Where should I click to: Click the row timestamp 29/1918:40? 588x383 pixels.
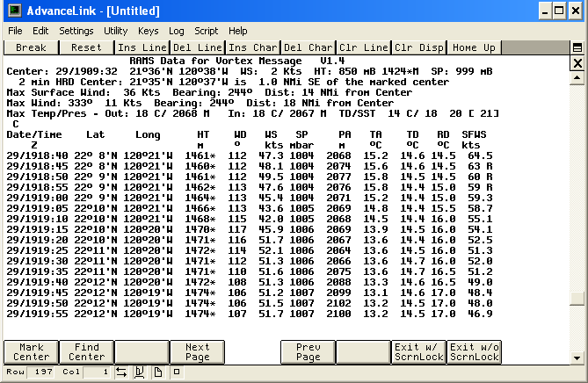click(x=37, y=155)
